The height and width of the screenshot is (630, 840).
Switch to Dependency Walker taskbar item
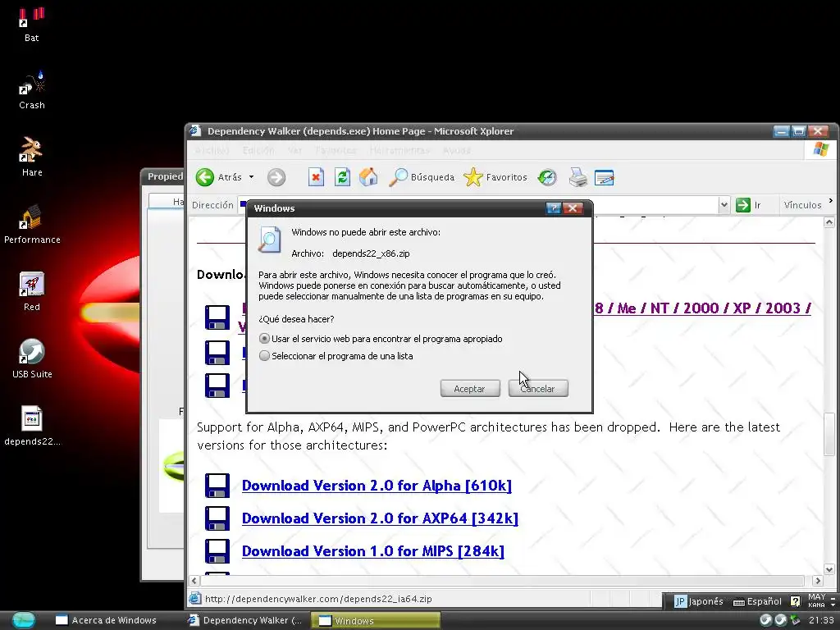(245, 620)
